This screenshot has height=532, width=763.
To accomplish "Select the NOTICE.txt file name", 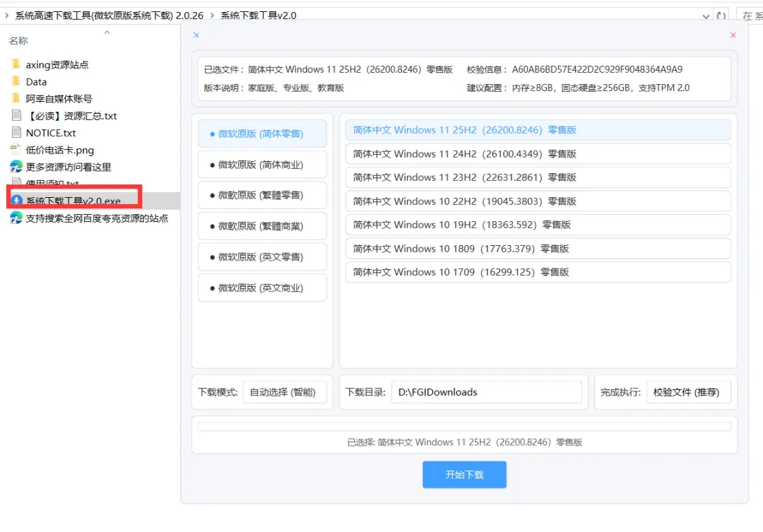I will pyautogui.click(x=51, y=133).
